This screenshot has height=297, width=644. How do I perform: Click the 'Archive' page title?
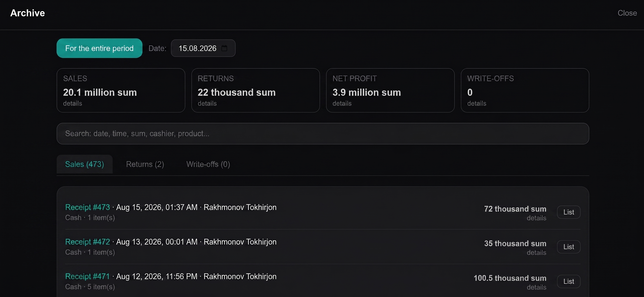click(x=28, y=13)
